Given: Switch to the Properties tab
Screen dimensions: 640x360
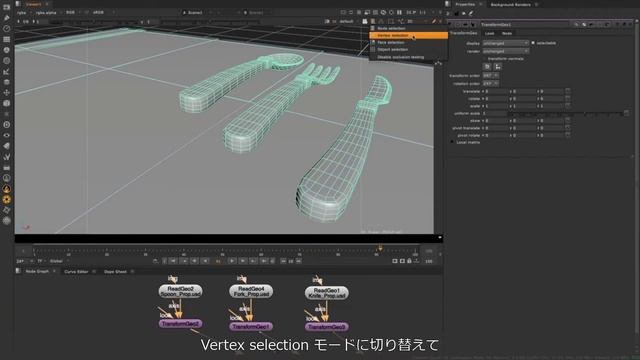Looking at the screenshot, I should pyautogui.click(x=465, y=4).
